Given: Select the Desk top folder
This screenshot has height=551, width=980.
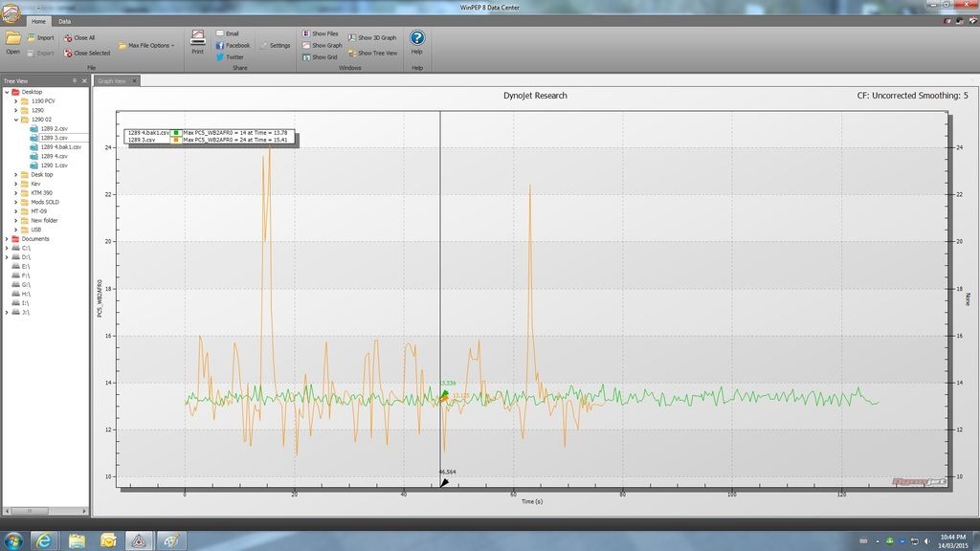Looking at the screenshot, I should coord(37,174).
